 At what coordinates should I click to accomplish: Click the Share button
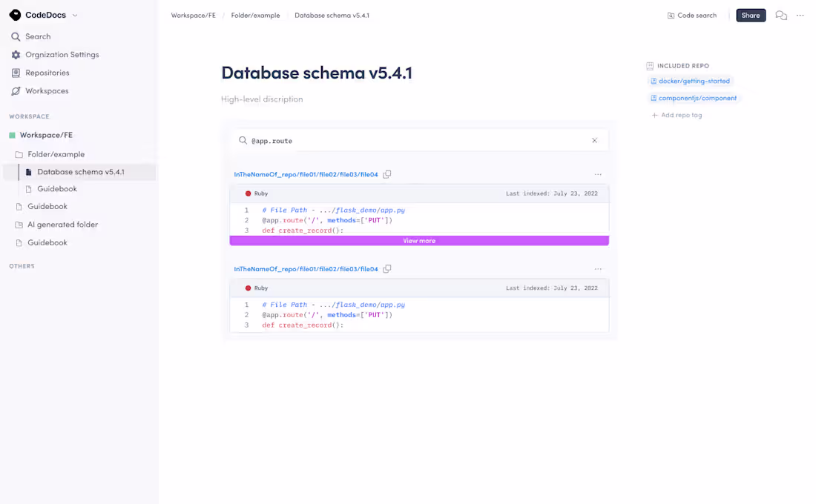coord(751,15)
